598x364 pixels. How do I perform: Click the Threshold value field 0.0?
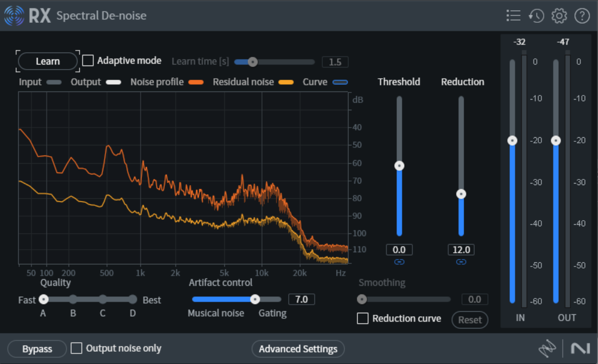coord(400,250)
